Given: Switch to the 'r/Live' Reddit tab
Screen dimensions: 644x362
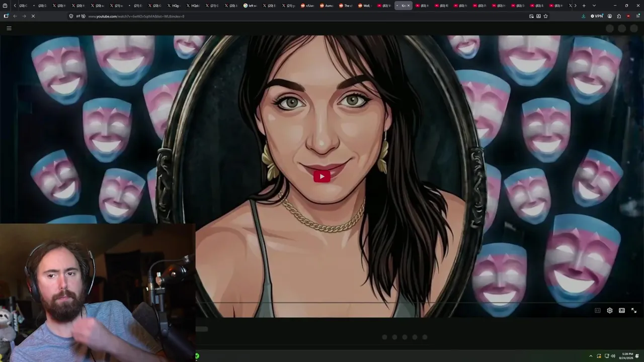Looking at the screenshot, I should [x=308, y=6].
